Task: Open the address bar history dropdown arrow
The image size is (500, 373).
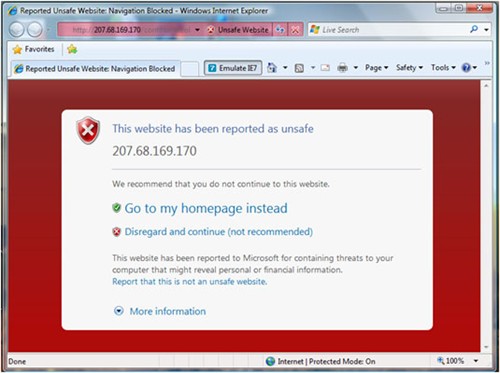Action: 197,30
